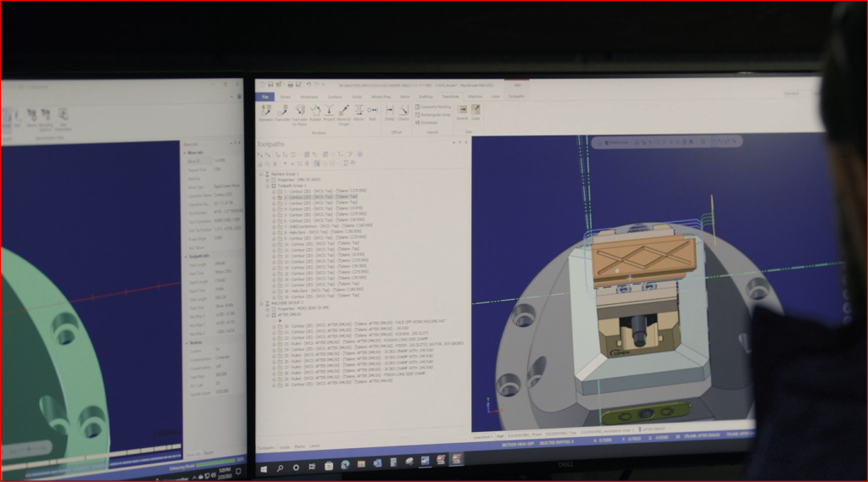Image resolution: width=868 pixels, height=482 pixels.
Task: Collapse MACHINE GROUP-2 node
Action: point(261,303)
